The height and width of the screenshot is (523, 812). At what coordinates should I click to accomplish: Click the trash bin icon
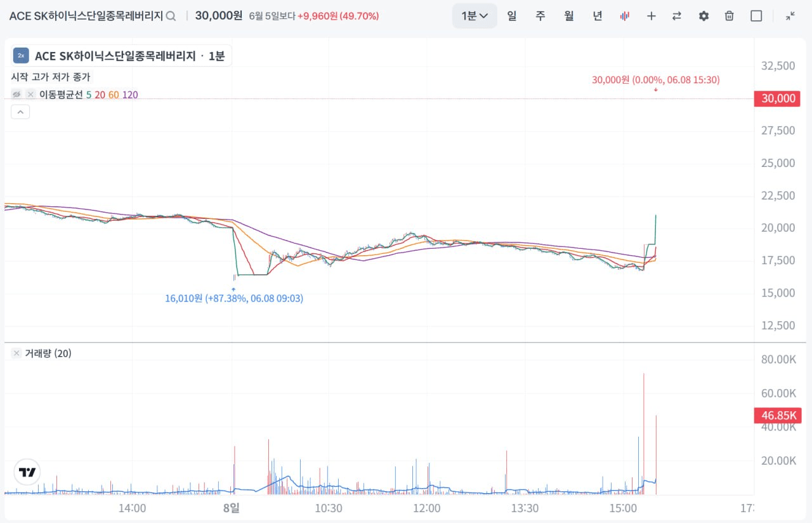(x=730, y=16)
